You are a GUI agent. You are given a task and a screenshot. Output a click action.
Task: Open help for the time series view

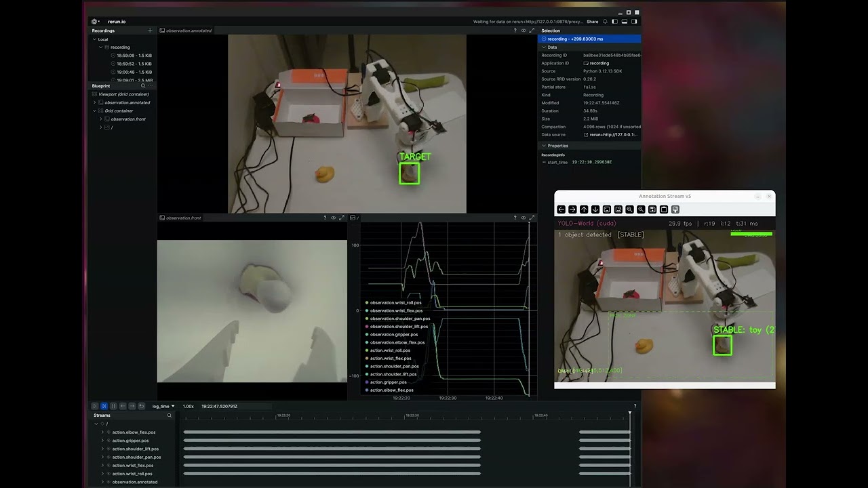point(515,218)
